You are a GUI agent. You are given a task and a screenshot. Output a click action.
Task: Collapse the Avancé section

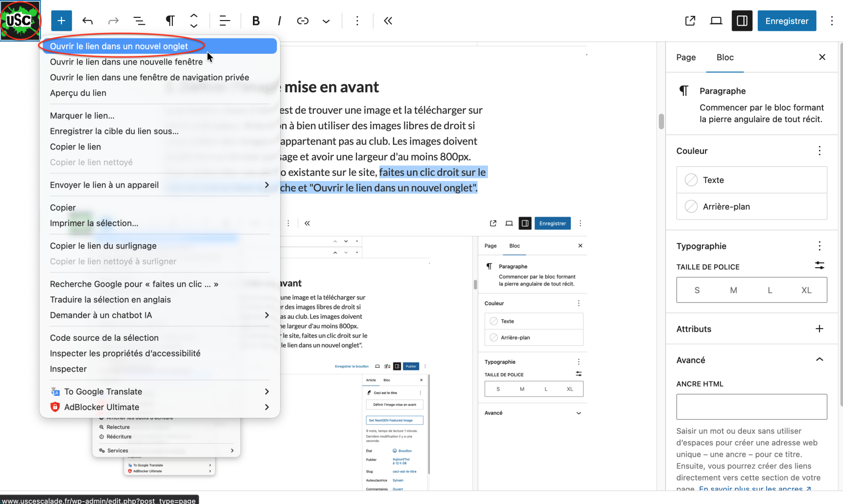coord(819,360)
